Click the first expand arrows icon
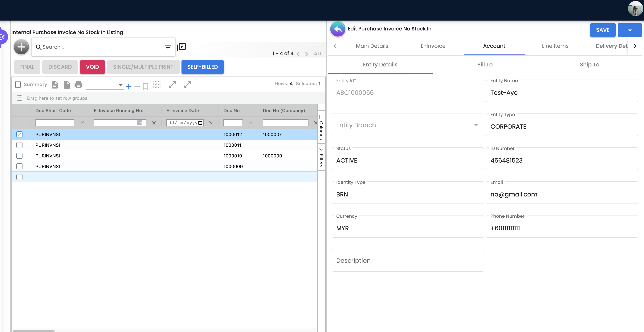Viewport: 644px width, 332px height. [x=172, y=85]
